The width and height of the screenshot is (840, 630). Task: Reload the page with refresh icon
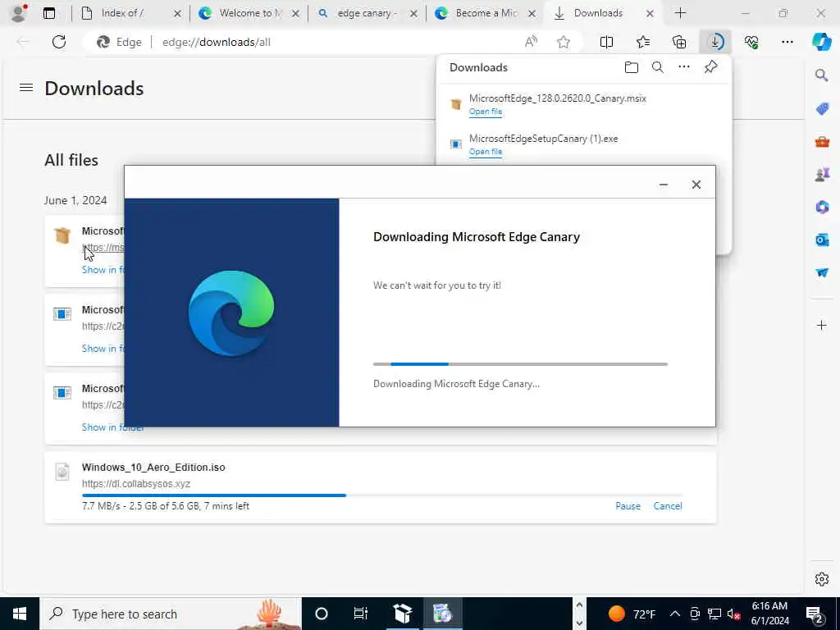[x=59, y=42]
